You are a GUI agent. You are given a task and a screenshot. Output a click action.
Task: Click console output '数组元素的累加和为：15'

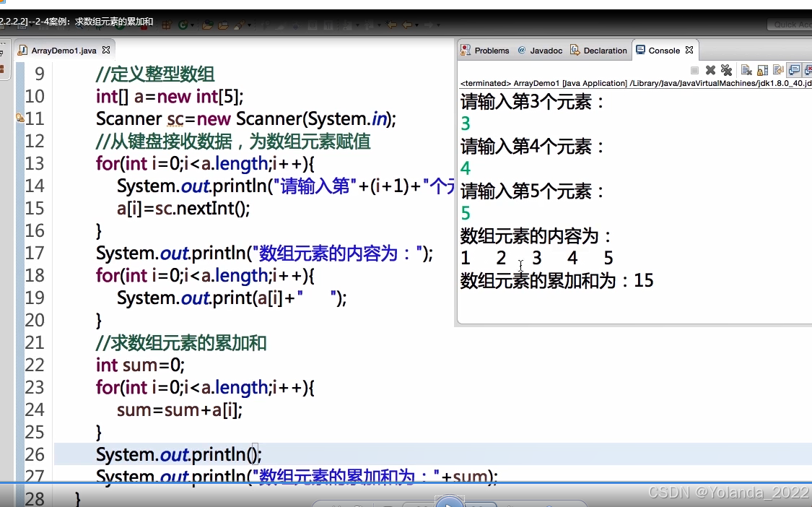[x=556, y=280]
